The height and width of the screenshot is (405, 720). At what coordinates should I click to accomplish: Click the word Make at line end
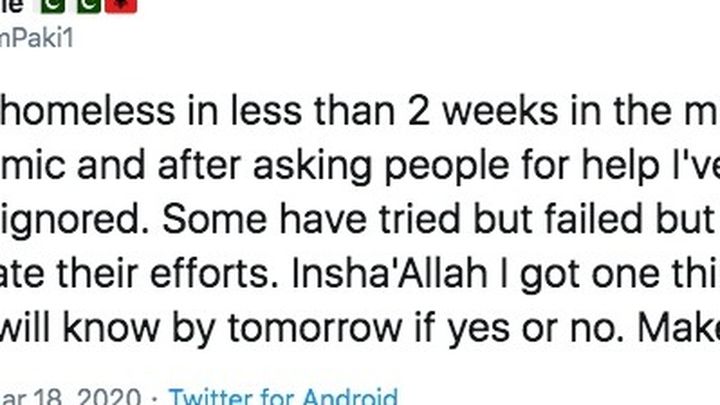(679, 328)
